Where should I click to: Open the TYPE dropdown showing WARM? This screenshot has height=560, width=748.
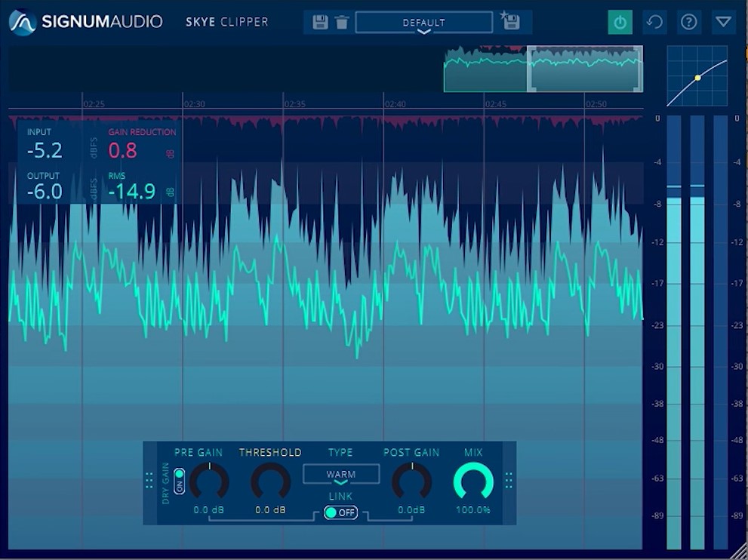click(340, 473)
